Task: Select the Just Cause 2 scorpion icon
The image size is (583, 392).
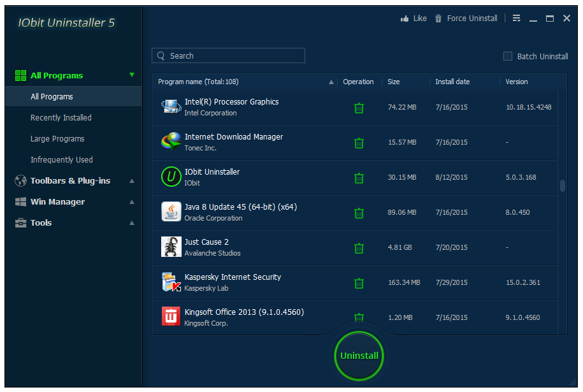Action: coord(171,247)
